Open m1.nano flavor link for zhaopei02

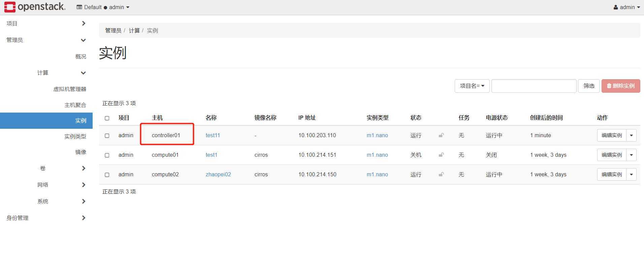[377, 174]
